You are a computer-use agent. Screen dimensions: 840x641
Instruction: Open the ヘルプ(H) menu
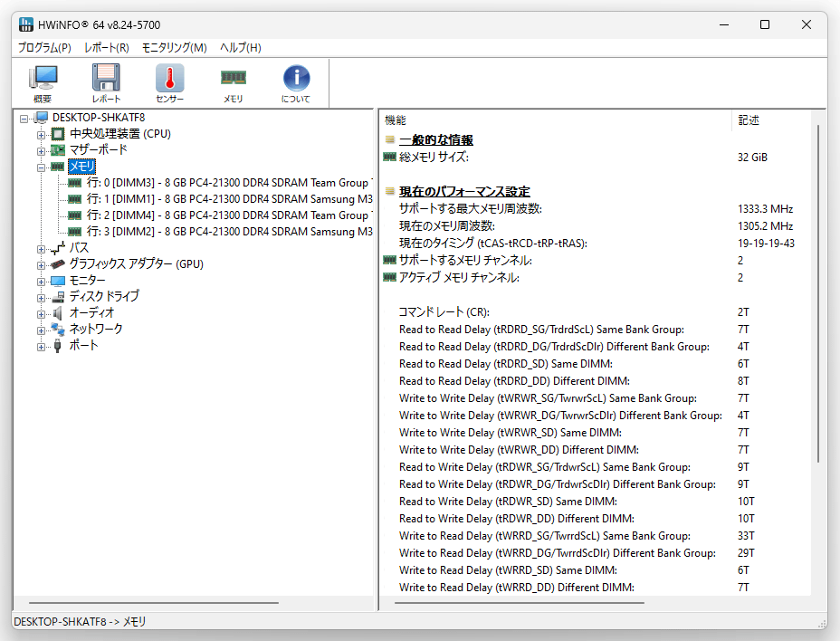click(241, 48)
